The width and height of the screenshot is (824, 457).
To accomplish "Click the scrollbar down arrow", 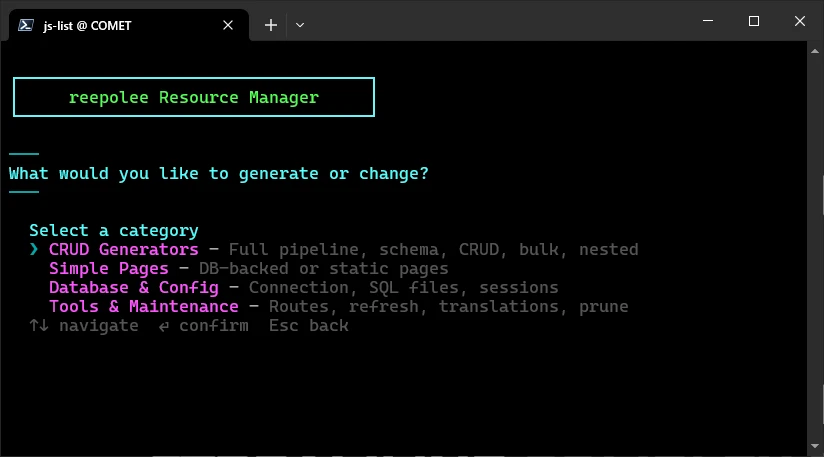I will 815,446.
